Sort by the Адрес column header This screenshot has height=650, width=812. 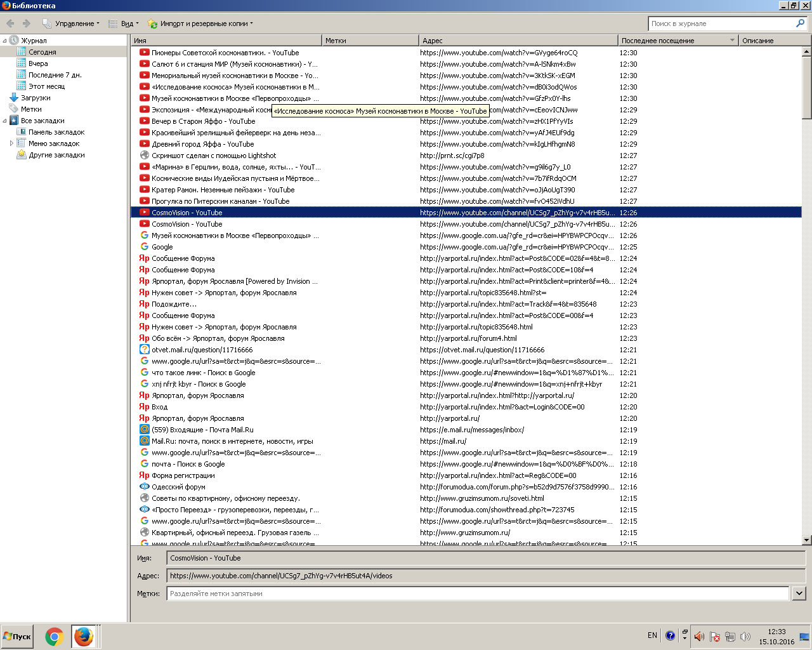pyautogui.click(x=518, y=41)
